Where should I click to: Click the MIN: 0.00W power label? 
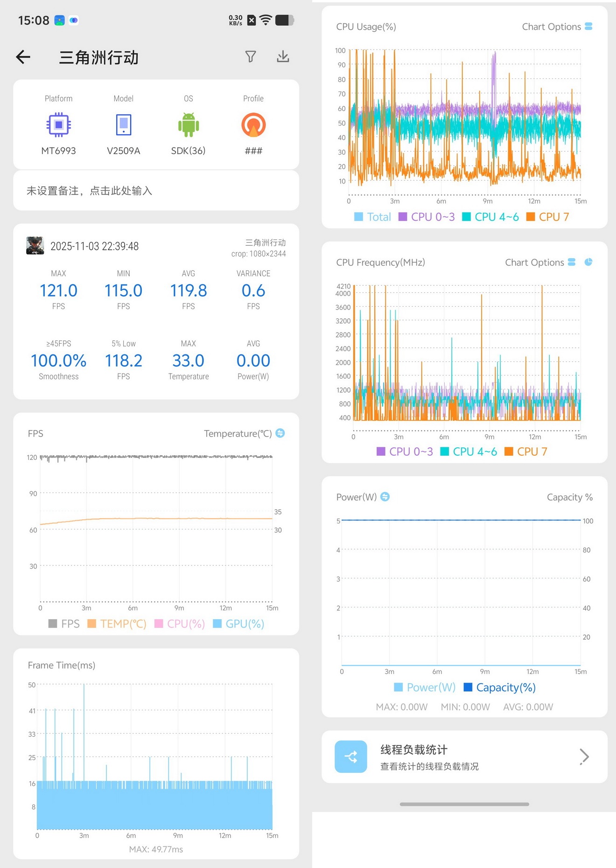(465, 707)
